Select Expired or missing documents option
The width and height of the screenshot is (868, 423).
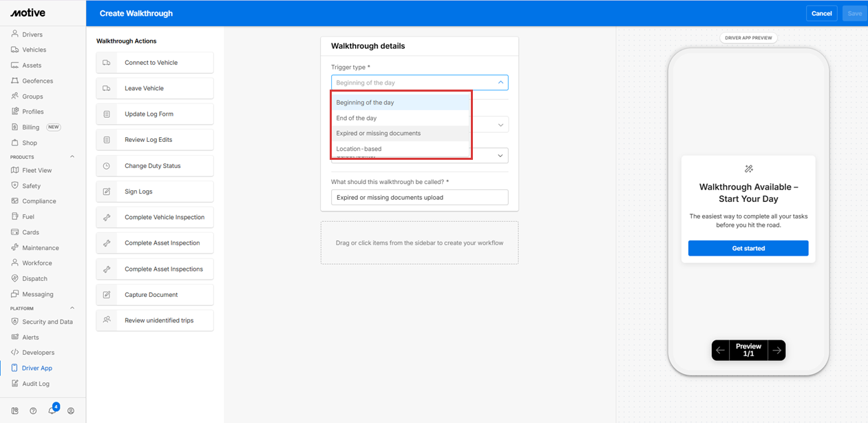[400, 133]
